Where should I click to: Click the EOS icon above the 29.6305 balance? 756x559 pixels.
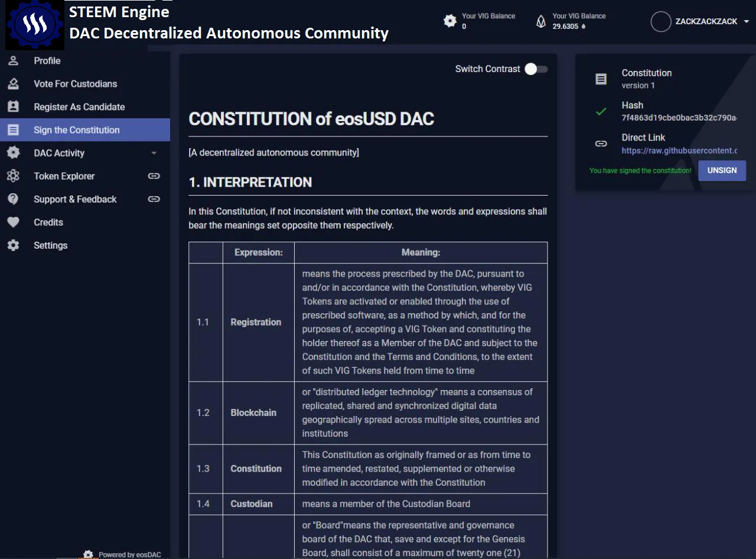pyautogui.click(x=541, y=22)
